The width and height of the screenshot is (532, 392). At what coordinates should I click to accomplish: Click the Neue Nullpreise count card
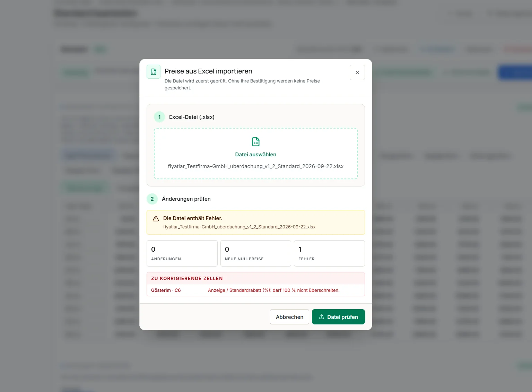click(x=256, y=253)
